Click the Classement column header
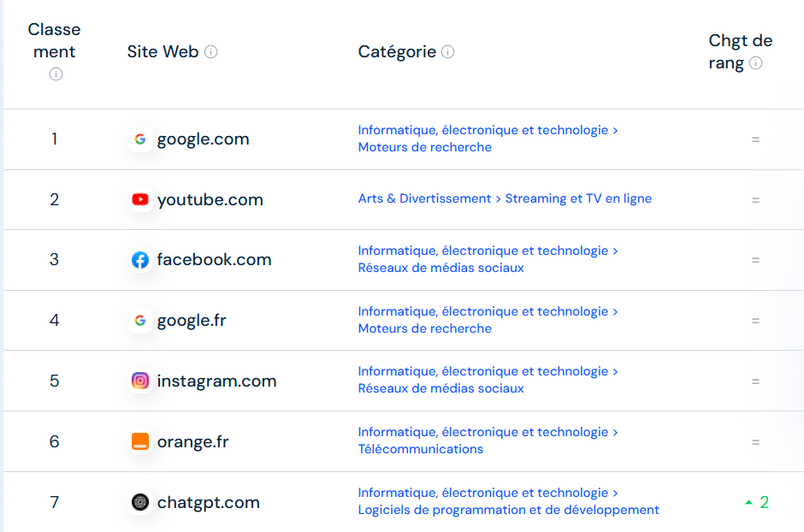Viewport: 804px width, 532px height. coord(55,40)
